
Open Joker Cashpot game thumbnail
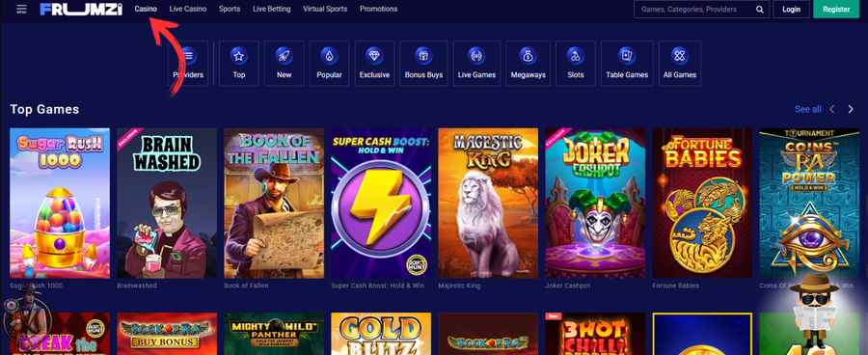click(x=595, y=204)
